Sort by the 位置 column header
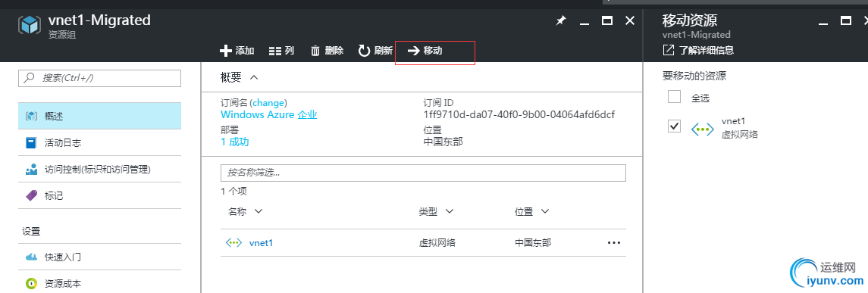This screenshot has width=868, height=293. point(531,212)
